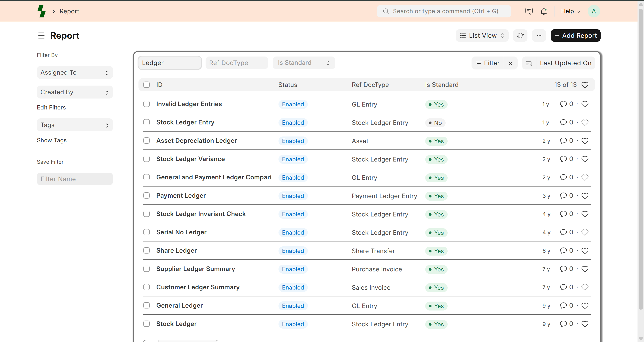Click the refresh list icon
This screenshot has height=342, width=644.
point(520,36)
